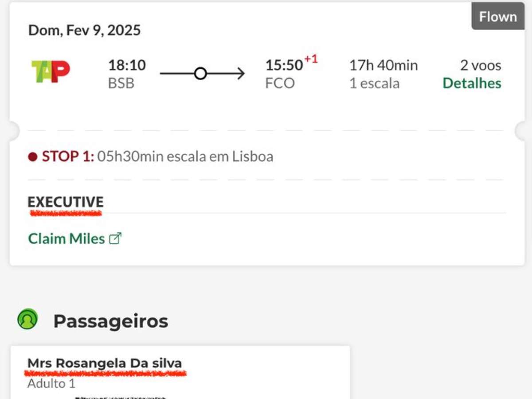532x399 pixels.
Task: Click the FCO destination airport code
Action: click(x=280, y=83)
